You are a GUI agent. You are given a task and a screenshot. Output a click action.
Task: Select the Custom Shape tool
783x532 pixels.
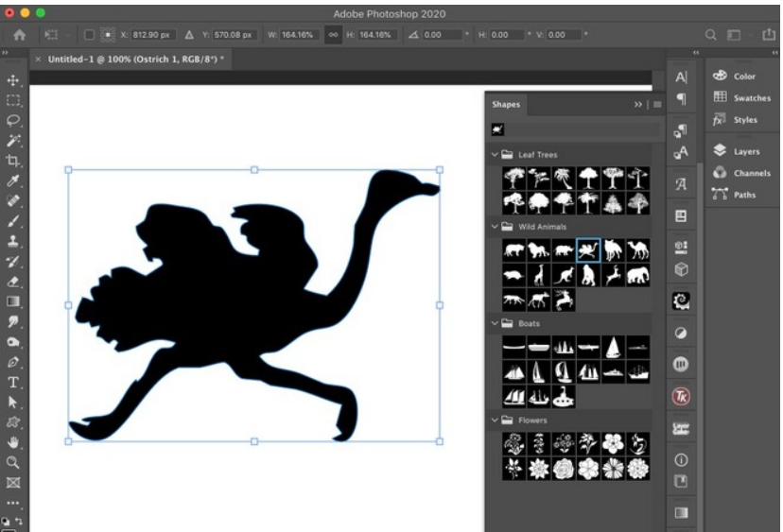(x=13, y=422)
